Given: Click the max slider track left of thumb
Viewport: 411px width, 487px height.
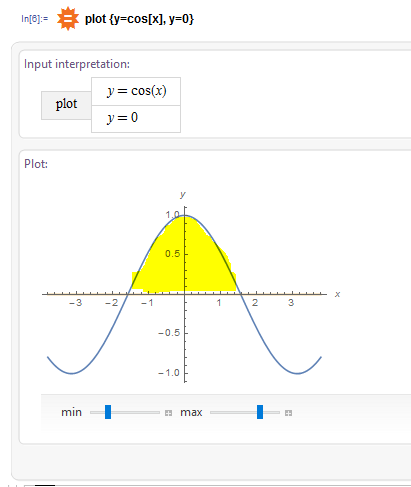Looking at the screenshot, I should (233, 412).
